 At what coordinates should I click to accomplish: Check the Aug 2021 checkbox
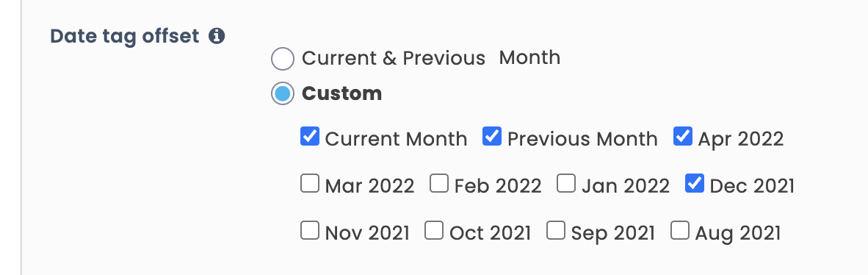coord(680,230)
